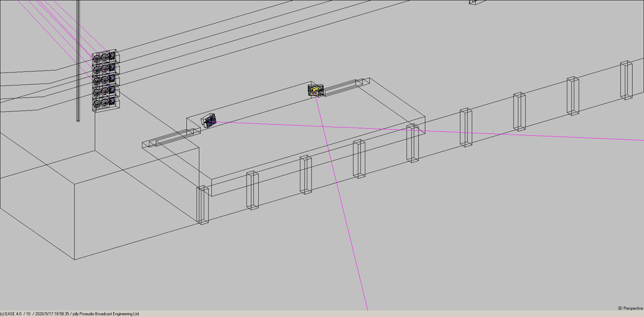Screen dimensions: 644x317
Task: Select the pillar at the stage's right corner
Action: [413, 143]
